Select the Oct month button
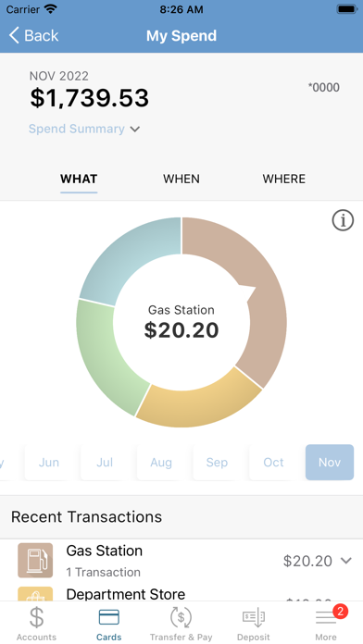Screen dimensions: 363x644 click(273, 462)
